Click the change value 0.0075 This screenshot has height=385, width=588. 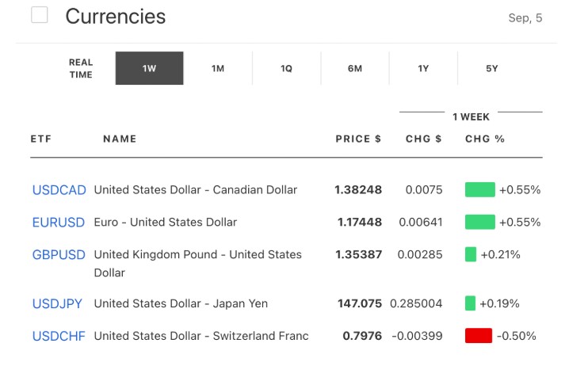click(424, 189)
